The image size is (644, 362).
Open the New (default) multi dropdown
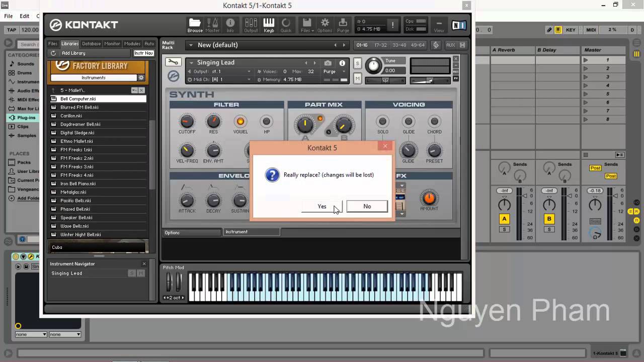point(190,45)
